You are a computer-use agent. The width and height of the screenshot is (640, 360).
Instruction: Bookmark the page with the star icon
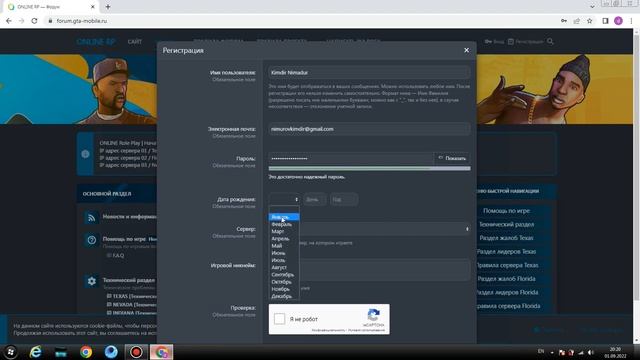click(x=589, y=21)
